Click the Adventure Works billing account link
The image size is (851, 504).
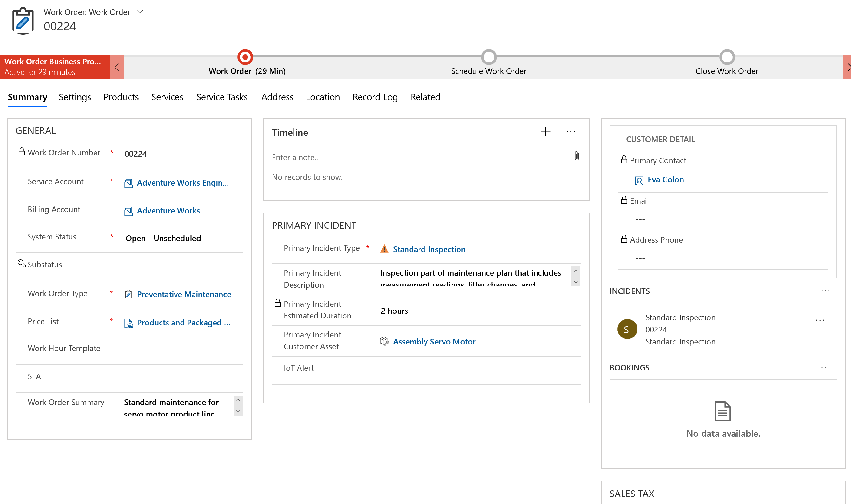(x=168, y=211)
